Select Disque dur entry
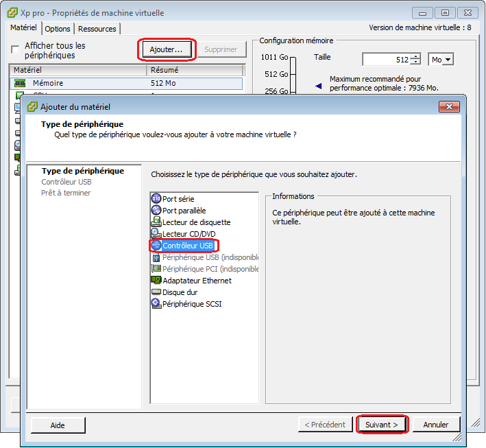The image size is (486, 448). [x=180, y=292]
